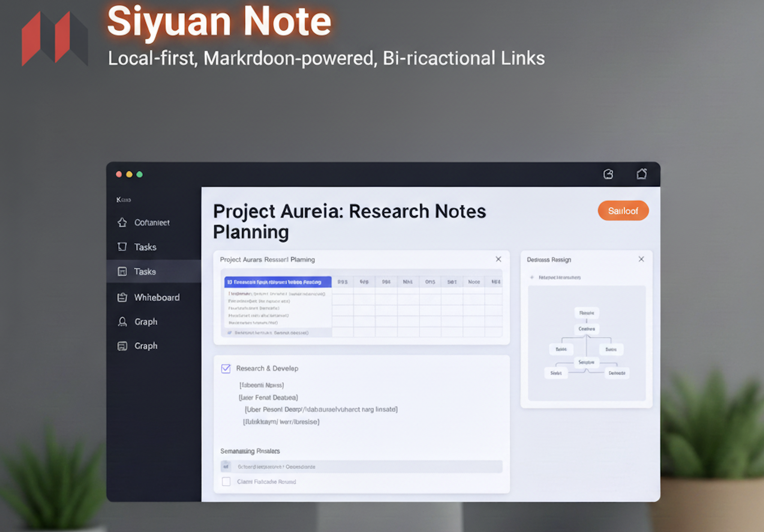Click the small checkmark in last table row
Screen dimensions: 764x532
click(230, 333)
